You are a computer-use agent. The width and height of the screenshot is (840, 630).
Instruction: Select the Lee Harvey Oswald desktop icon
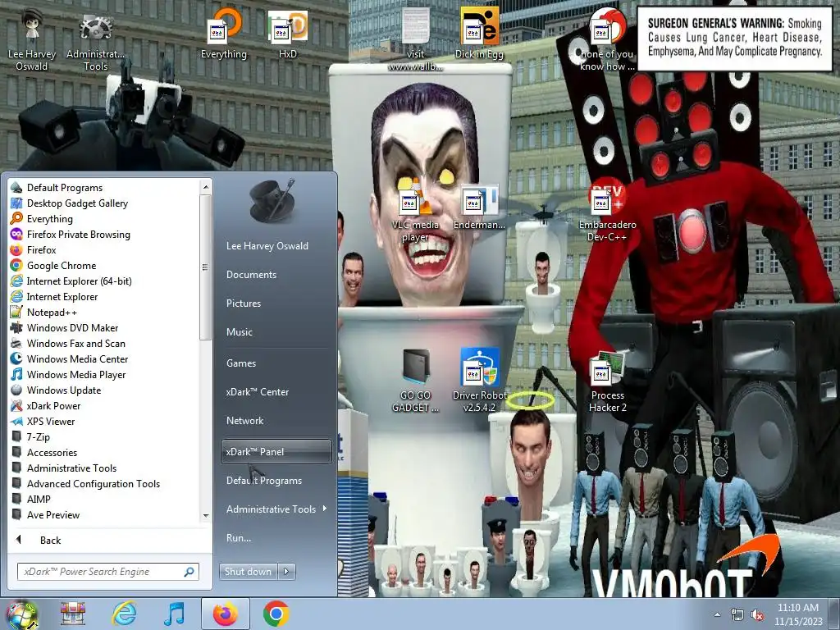pos(32,39)
